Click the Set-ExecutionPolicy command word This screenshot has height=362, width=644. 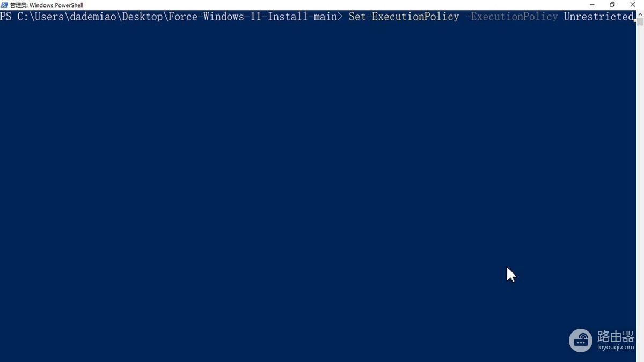[x=404, y=17]
